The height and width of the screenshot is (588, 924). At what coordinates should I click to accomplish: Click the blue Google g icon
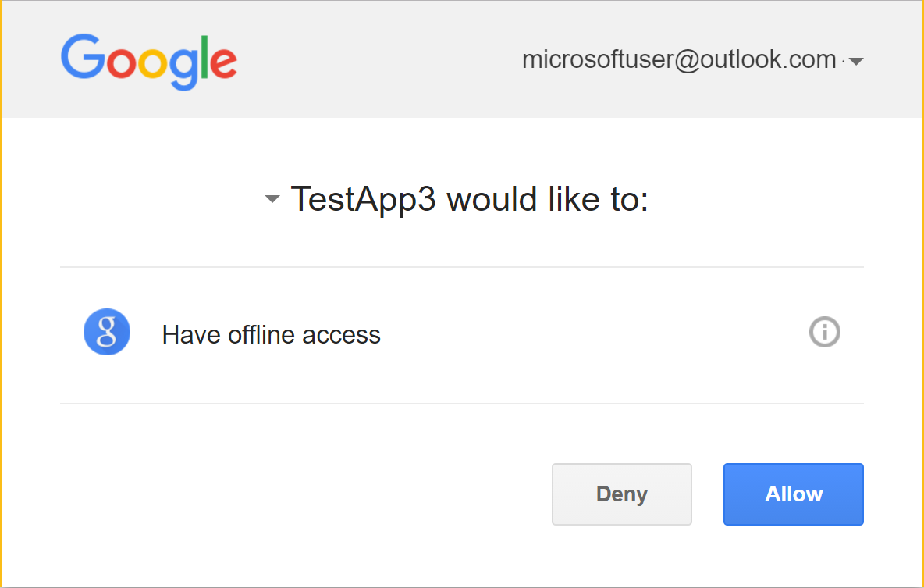coord(107,332)
